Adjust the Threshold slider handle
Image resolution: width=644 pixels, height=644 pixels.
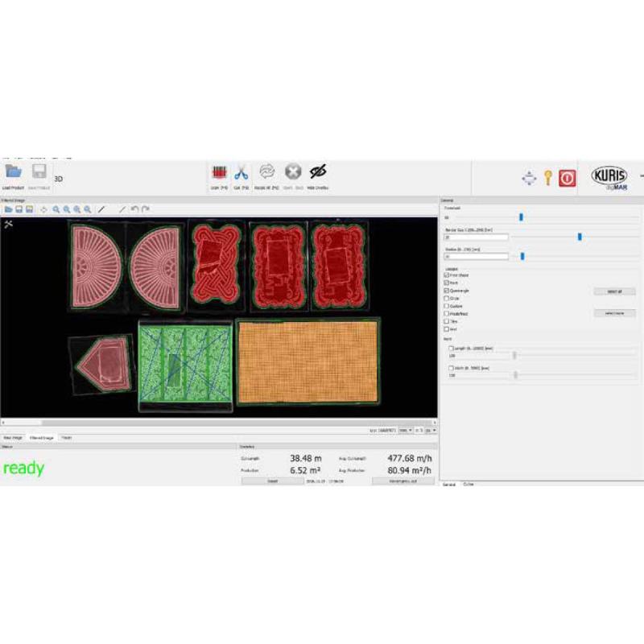point(521,217)
